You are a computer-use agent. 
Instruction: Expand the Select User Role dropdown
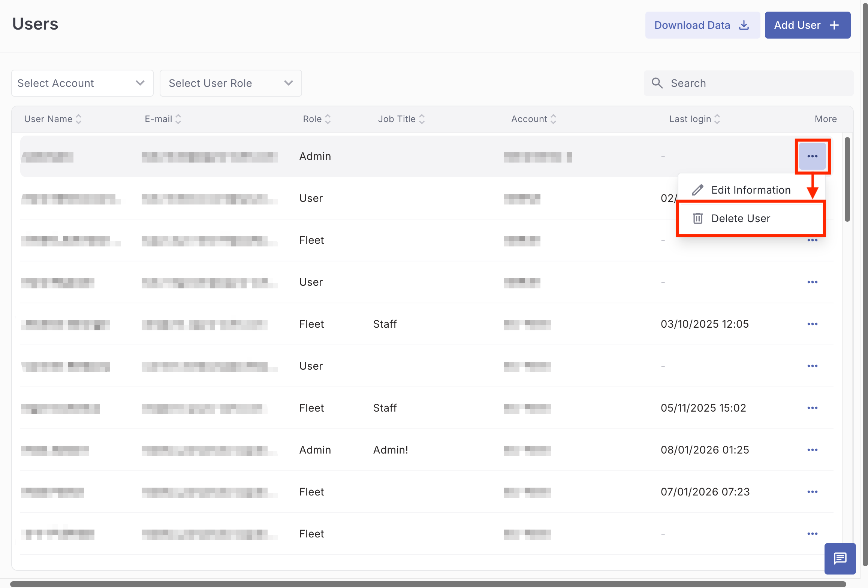[230, 83]
